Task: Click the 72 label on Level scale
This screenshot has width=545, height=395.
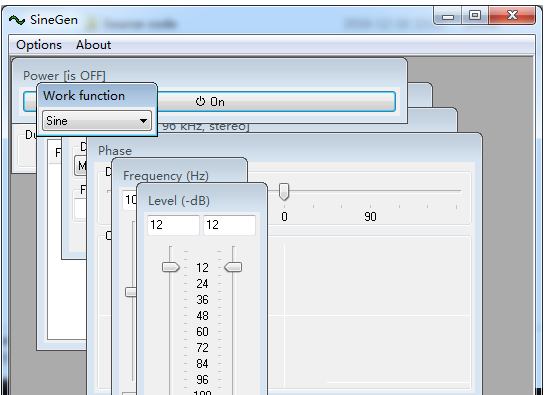Action: tap(202, 348)
